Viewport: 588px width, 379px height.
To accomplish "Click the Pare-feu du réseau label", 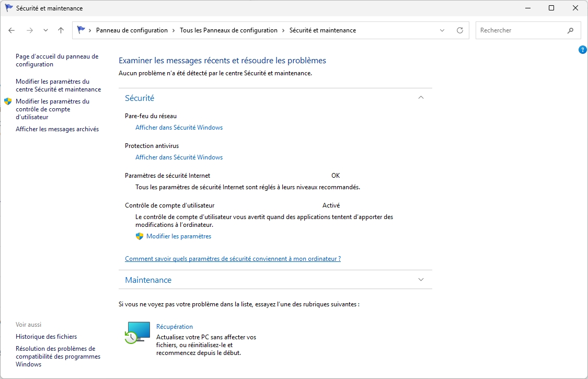I will pos(151,116).
